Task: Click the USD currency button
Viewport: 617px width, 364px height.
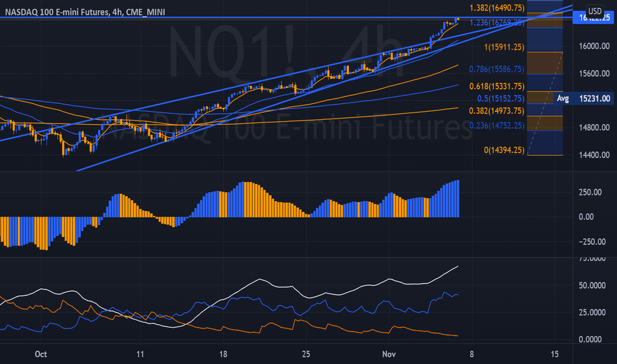Action: 594,11
